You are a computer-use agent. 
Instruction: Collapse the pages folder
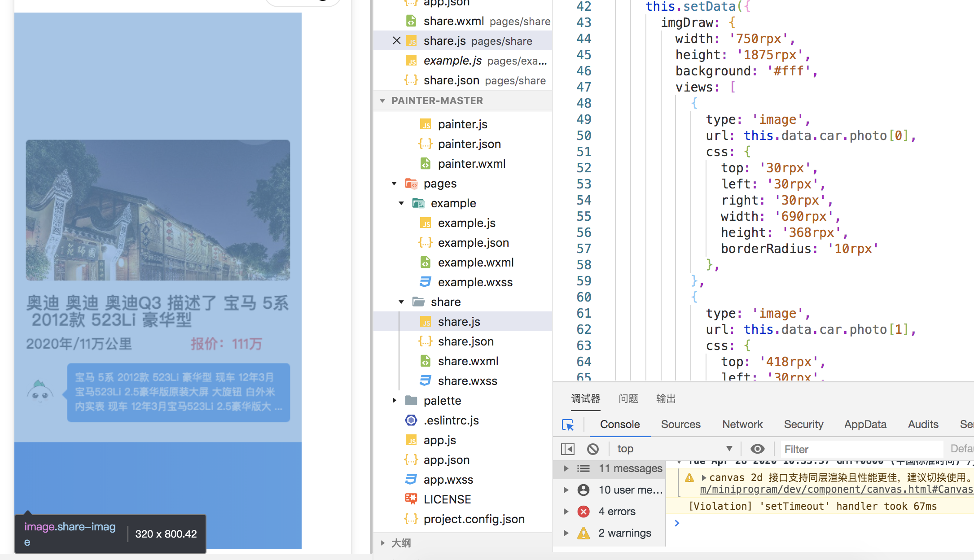pos(394,184)
